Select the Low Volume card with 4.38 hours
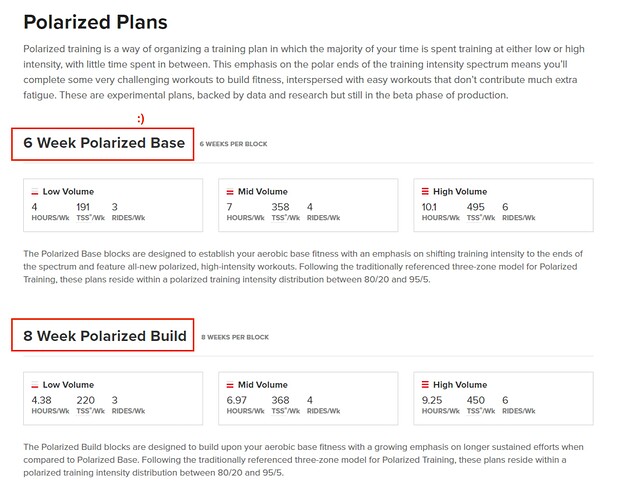This screenshot has width=624, height=499. coord(113,398)
